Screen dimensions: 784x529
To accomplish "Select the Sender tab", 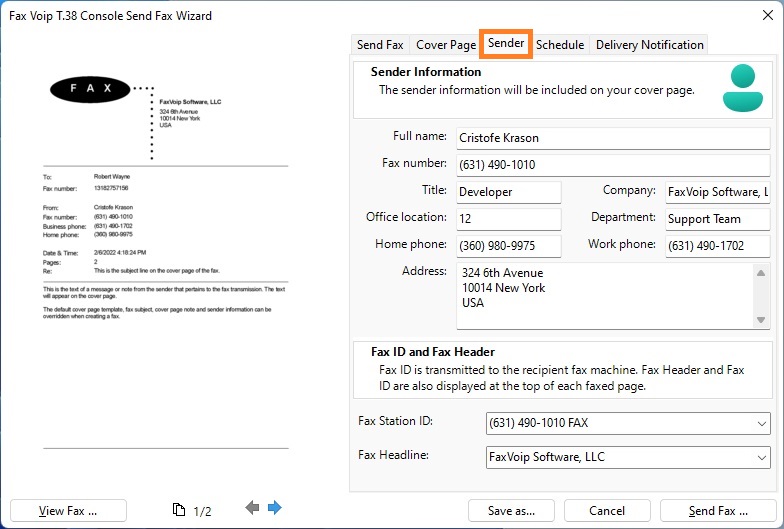I will [x=506, y=44].
